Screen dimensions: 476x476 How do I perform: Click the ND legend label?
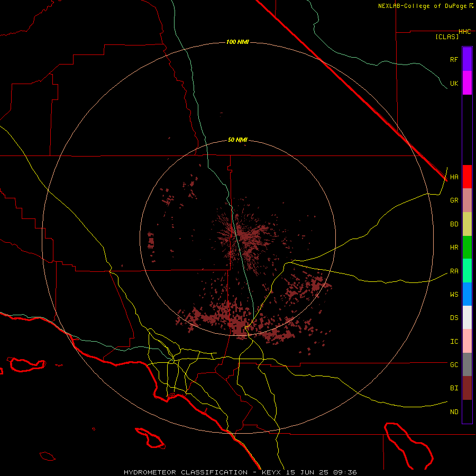click(x=454, y=411)
